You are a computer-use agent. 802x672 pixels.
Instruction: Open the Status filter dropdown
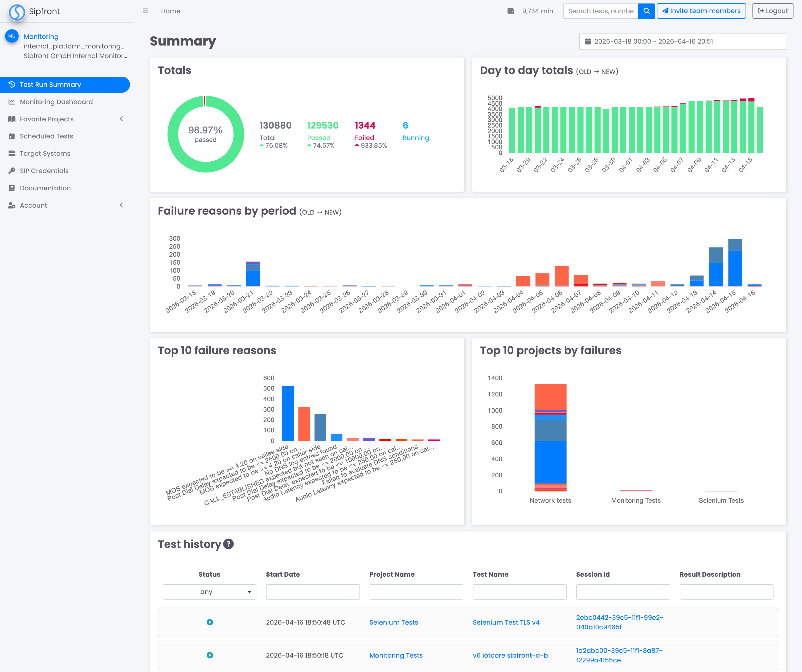pos(209,591)
